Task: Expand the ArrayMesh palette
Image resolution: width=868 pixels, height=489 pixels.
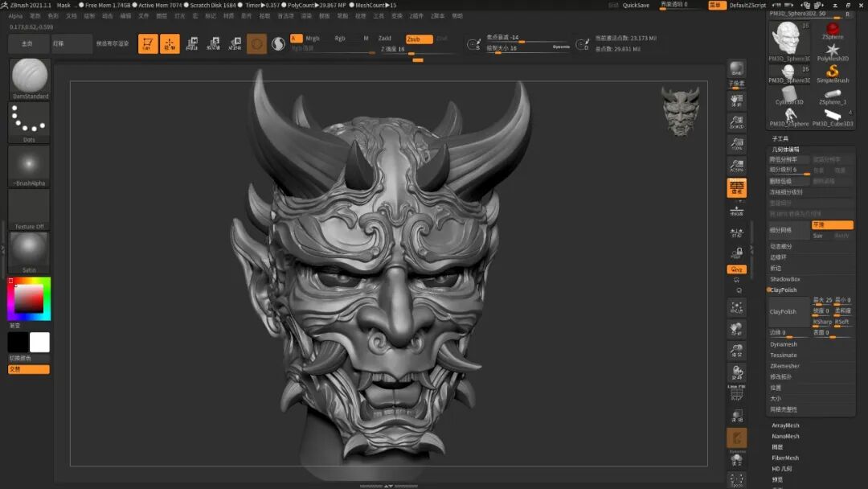Action: tap(785, 425)
